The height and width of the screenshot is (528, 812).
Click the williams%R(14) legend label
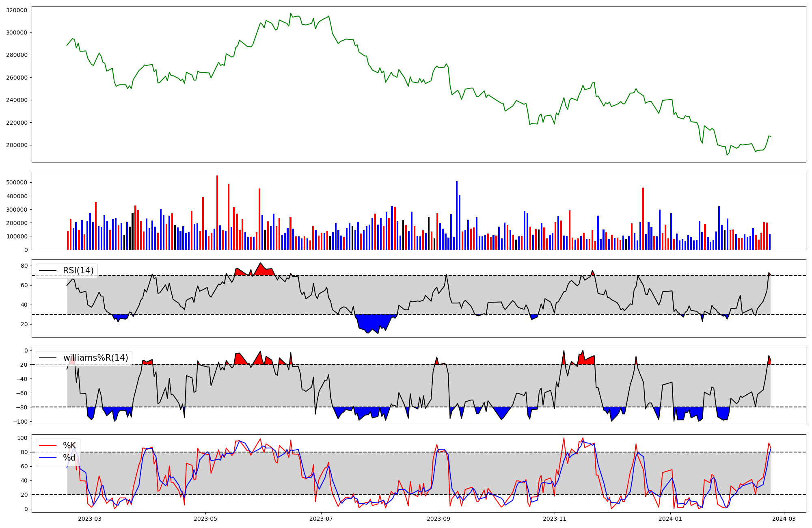pyautogui.click(x=95, y=358)
